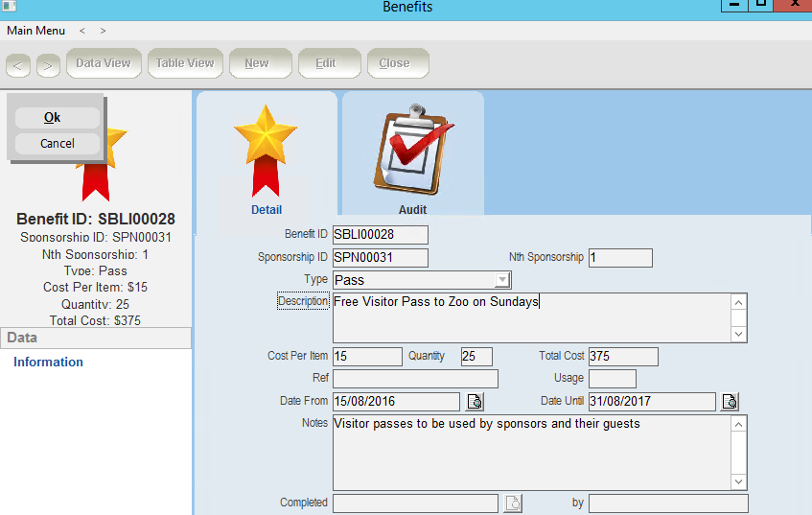Click the Data View toolbar button
This screenshot has height=515, width=812.
tap(104, 63)
